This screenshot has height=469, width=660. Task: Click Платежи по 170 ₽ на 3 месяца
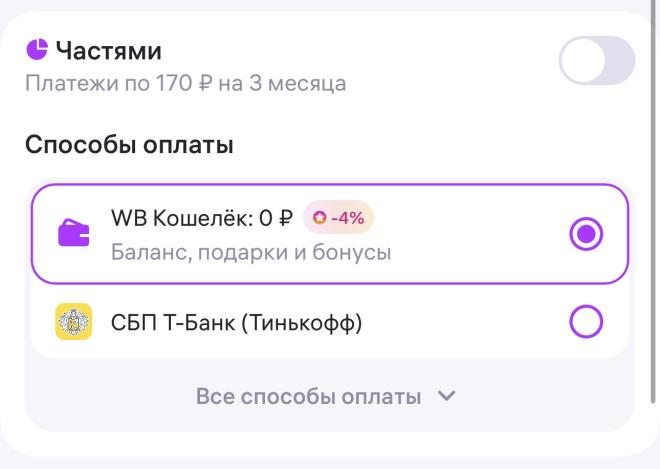[x=186, y=83]
